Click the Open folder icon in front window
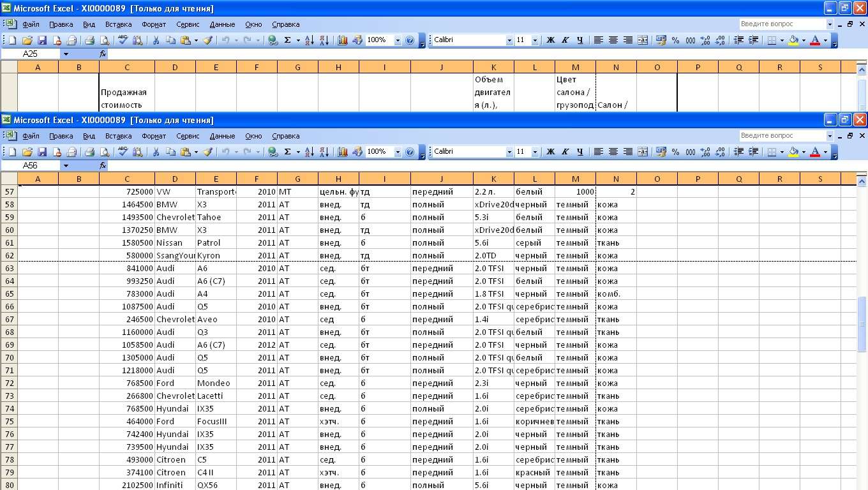The image size is (868, 490). pyautogui.click(x=27, y=152)
